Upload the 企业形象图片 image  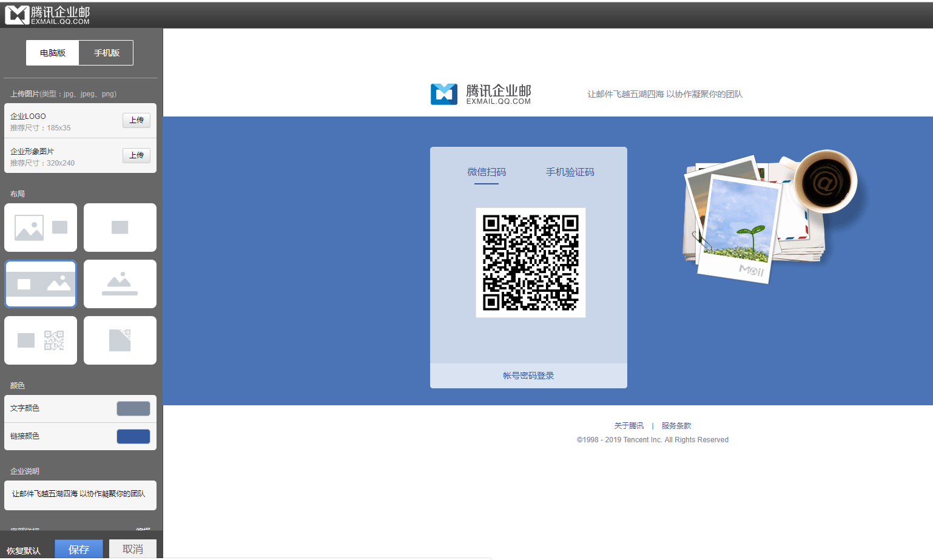coord(136,155)
